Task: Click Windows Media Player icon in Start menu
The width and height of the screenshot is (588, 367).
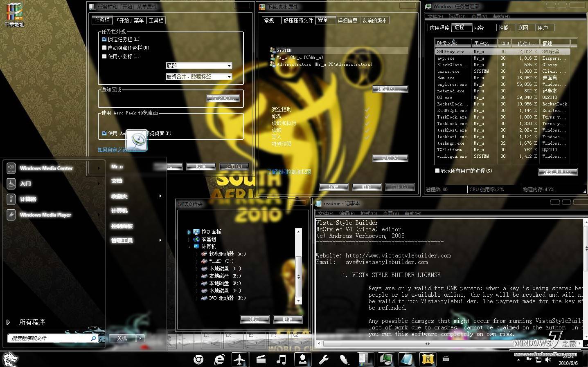Action: (x=11, y=215)
